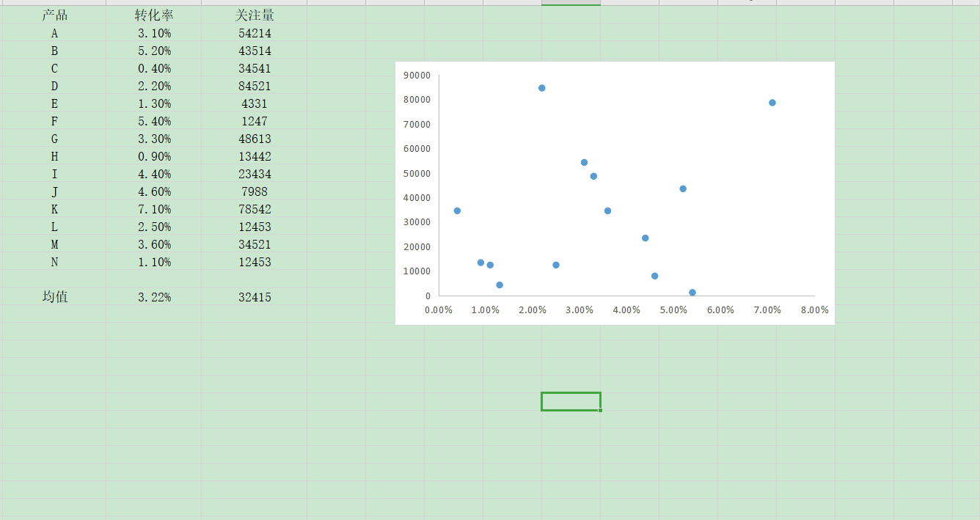Click the 8.00% label on horizontal axis
The image size is (980, 520).
[814, 310]
